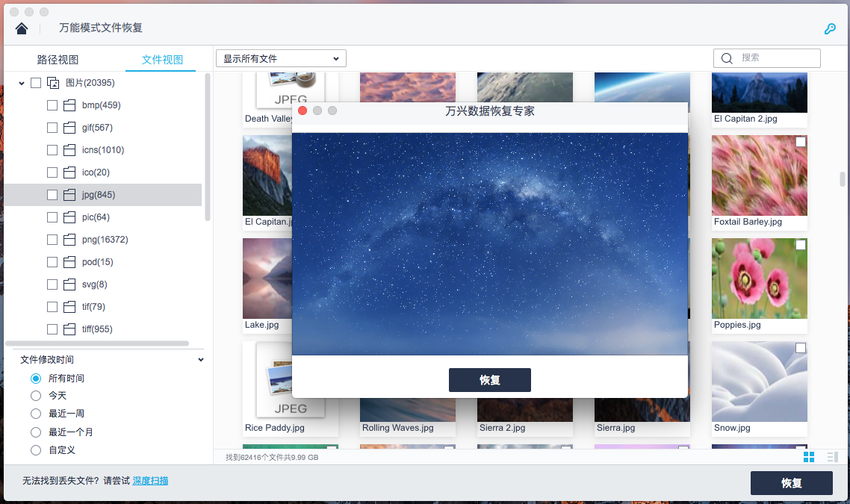Open the El Capitan 2.jpg thumbnail

[x=759, y=93]
